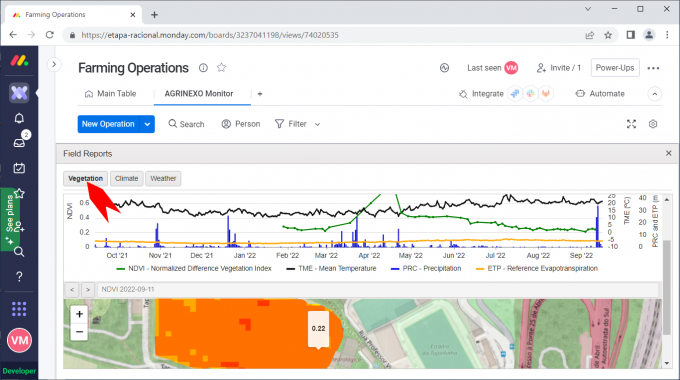This screenshot has width=680, height=380.
Task: Expand the collapsed navigation pane arrow
Action: pyautogui.click(x=54, y=65)
